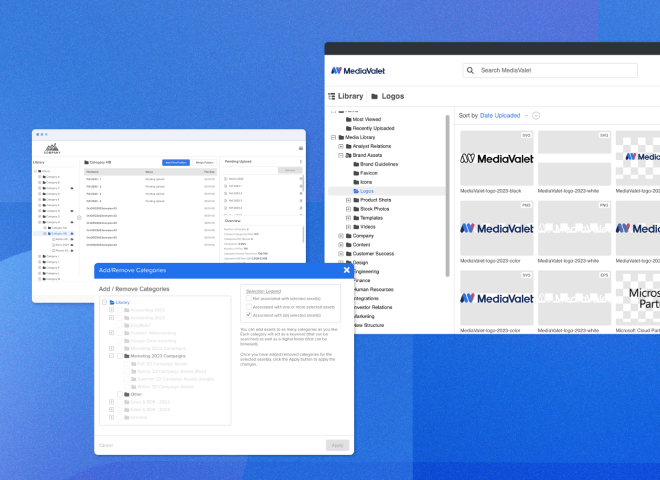Click the Company mountain logo in small window
Viewport: 660px width, 480px height.
[x=53, y=149]
